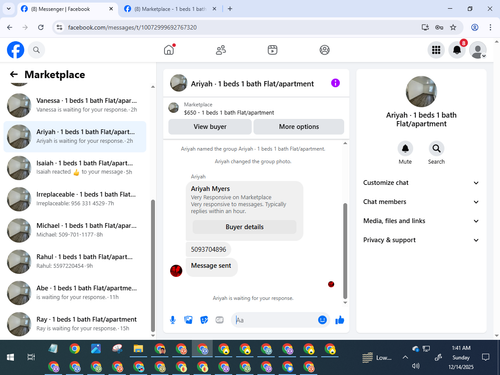Open Abe conversation in the list
Viewport: 500px width, 375px height.
[75, 292]
